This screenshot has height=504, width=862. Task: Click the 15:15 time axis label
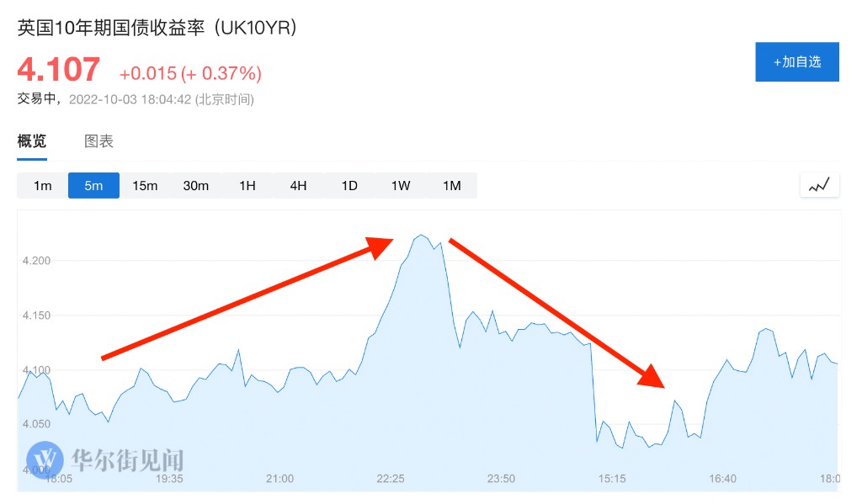[x=612, y=479]
